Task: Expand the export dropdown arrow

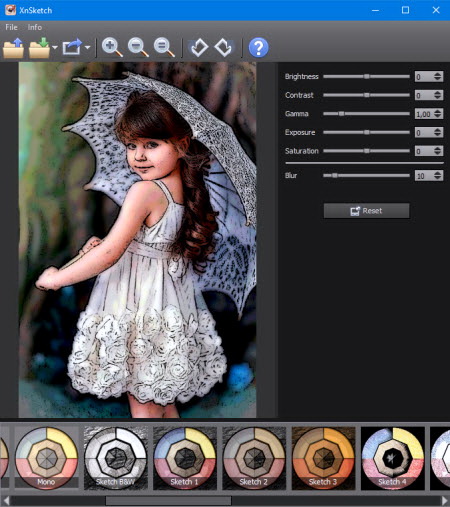Action: 87,48
